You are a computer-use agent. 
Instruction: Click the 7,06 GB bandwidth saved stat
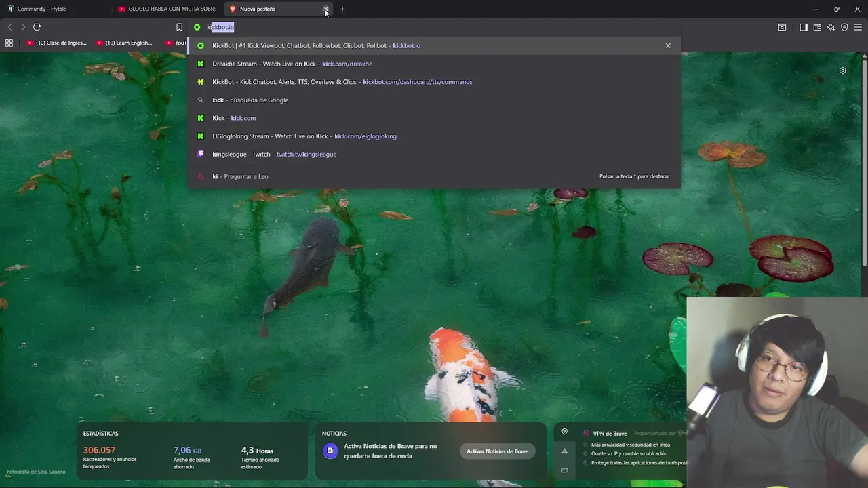point(187,450)
